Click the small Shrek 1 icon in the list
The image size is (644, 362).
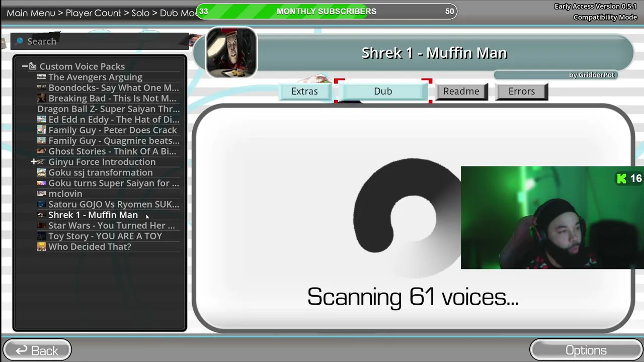42,215
